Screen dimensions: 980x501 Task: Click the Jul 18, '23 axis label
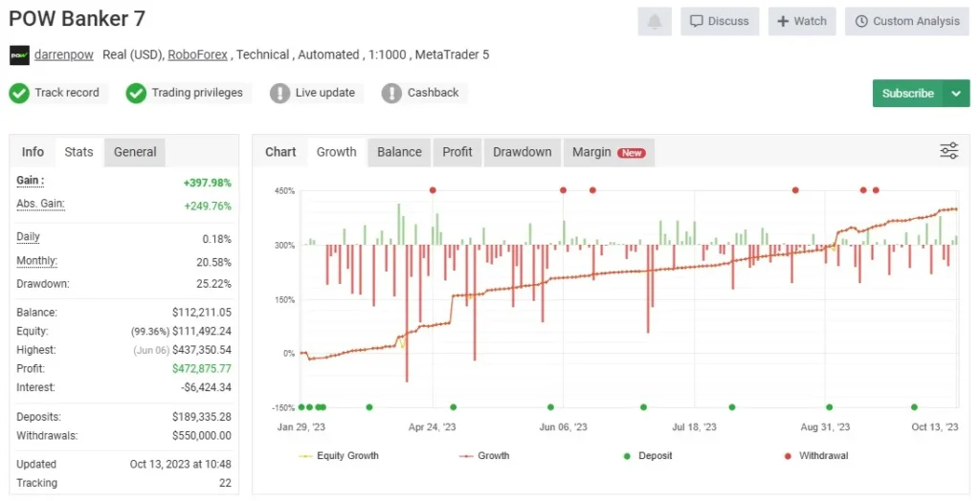[694, 427]
